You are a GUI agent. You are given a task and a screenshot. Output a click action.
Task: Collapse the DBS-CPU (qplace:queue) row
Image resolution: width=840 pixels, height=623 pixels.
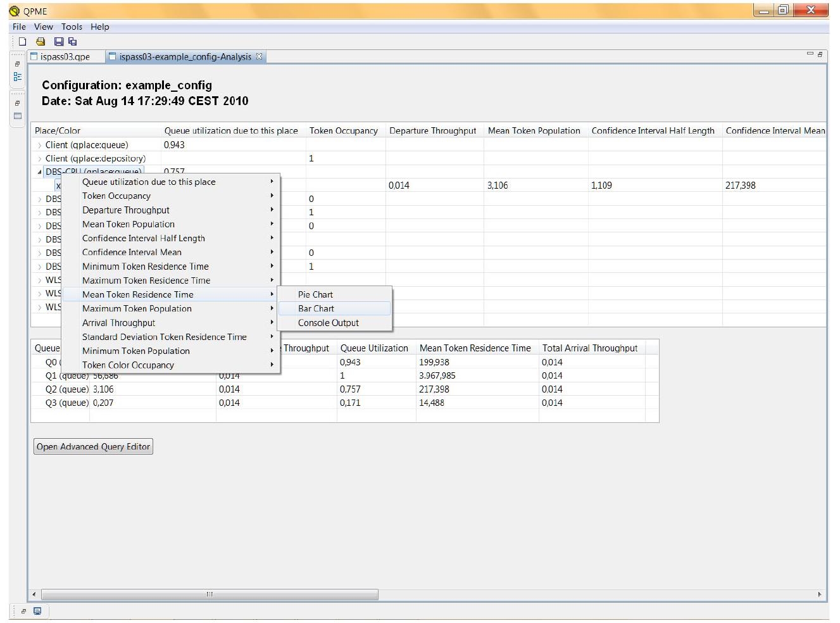pyautogui.click(x=39, y=172)
